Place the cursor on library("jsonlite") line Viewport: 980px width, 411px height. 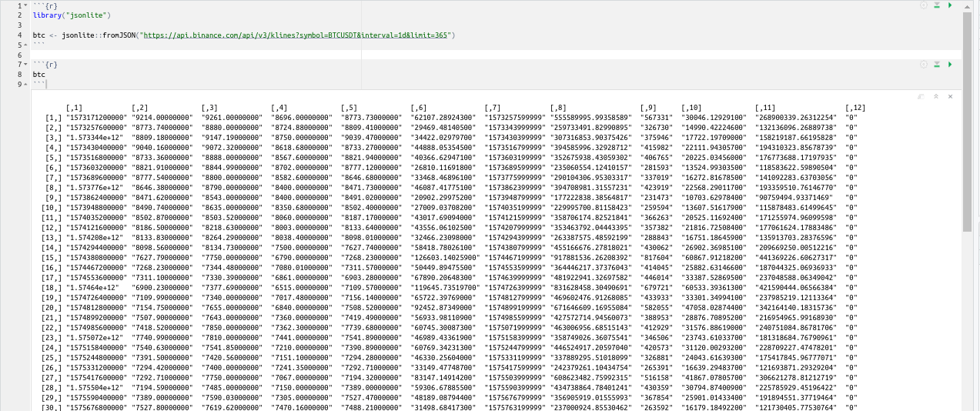(x=72, y=15)
